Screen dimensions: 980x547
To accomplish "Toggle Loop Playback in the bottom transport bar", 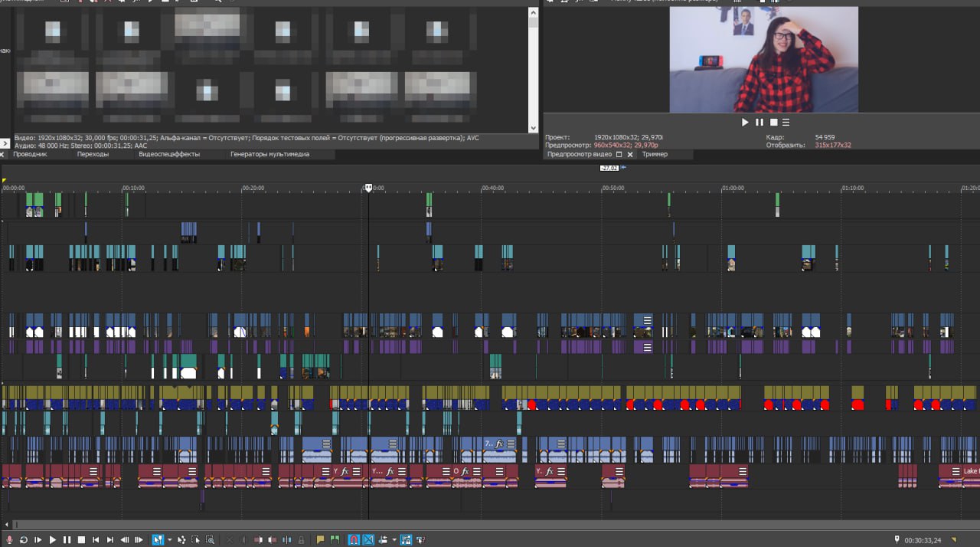I will (x=24, y=539).
